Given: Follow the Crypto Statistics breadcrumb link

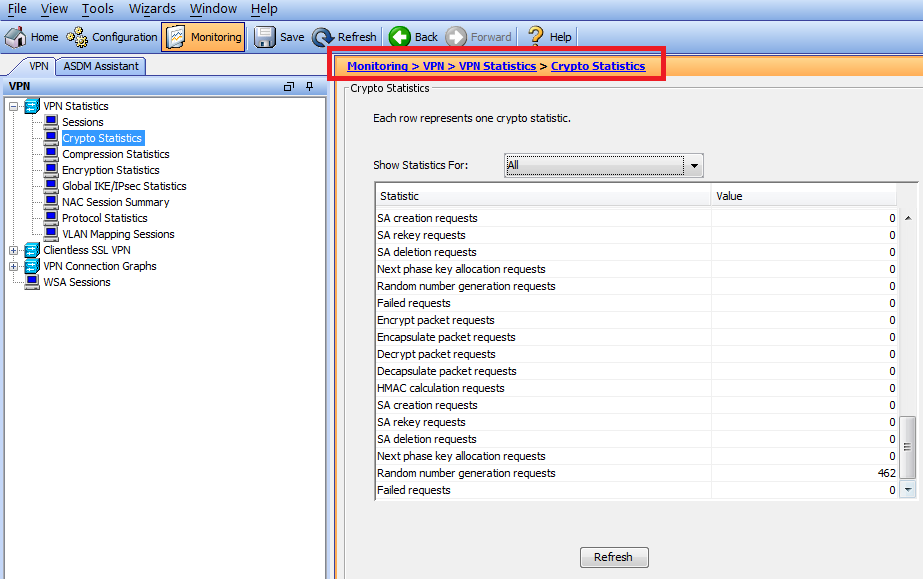Looking at the screenshot, I should tap(598, 66).
